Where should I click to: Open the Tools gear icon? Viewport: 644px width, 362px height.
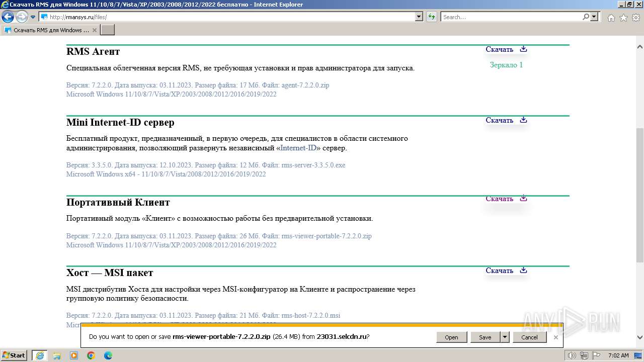coord(635,18)
